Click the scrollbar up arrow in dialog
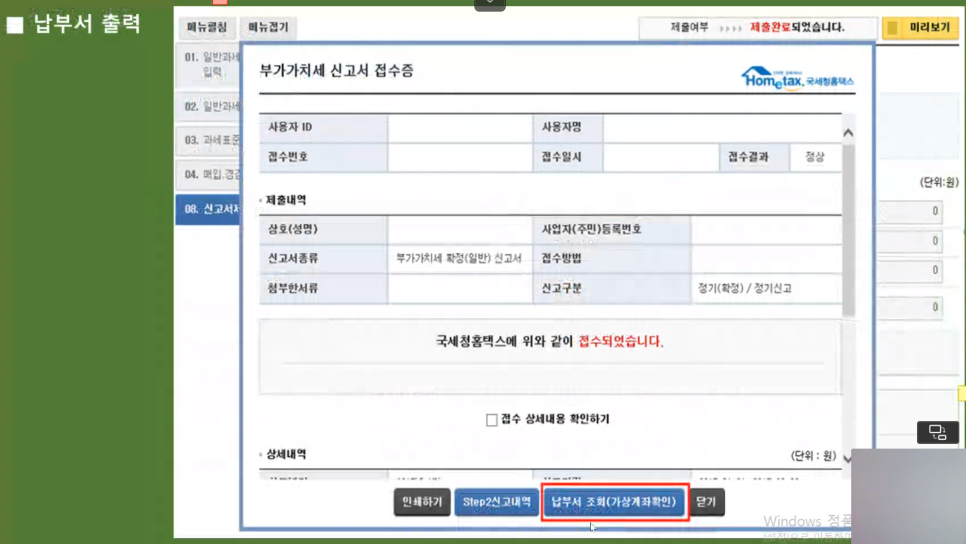966x544 pixels. tap(848, 133)
